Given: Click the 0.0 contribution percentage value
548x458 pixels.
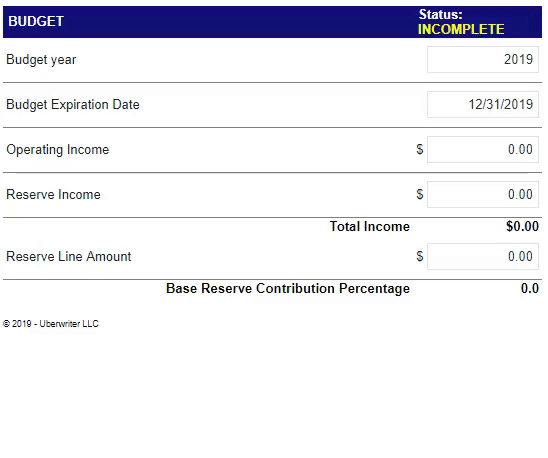Looking at the screenshot, I should pos(530,289).
